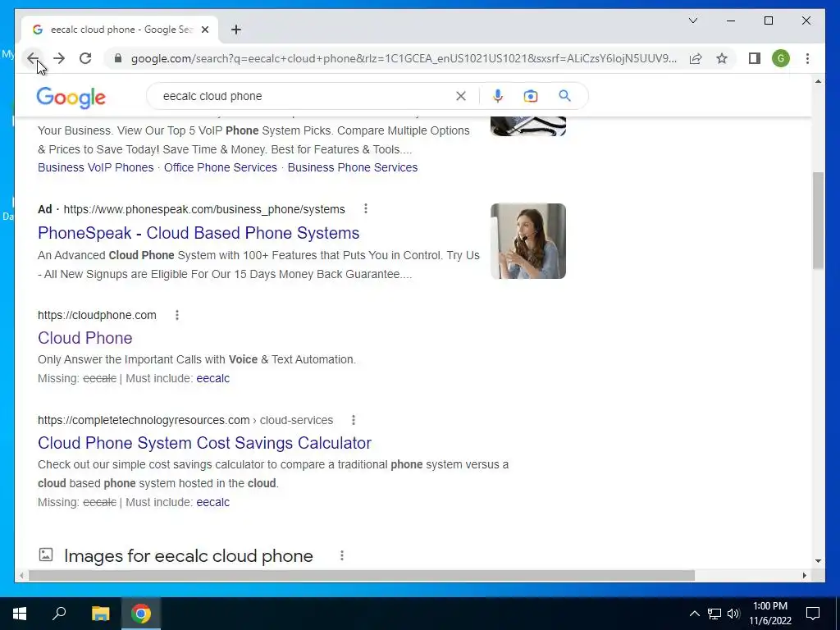Clear the search box with the X

[461, 96]
